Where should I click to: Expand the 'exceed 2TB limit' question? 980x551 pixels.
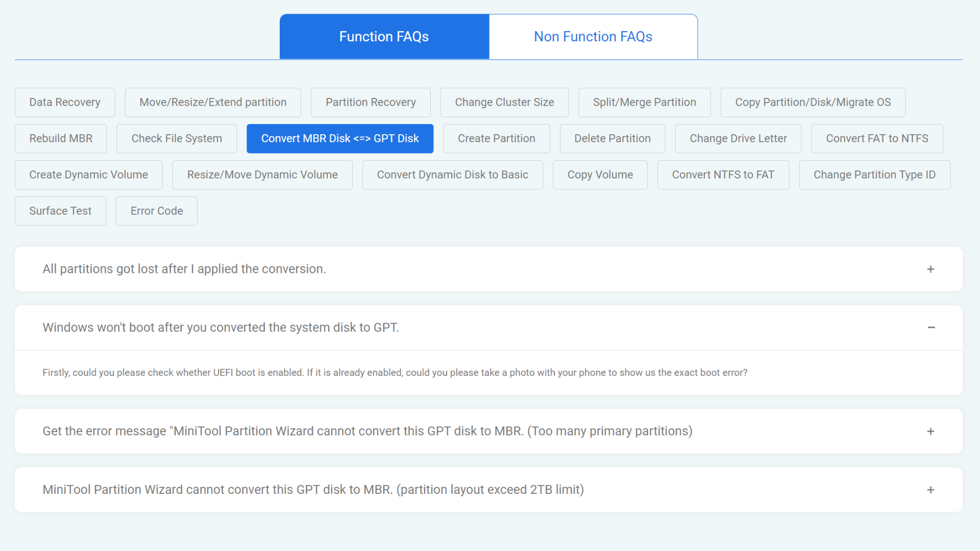click(x=930, y=490)
